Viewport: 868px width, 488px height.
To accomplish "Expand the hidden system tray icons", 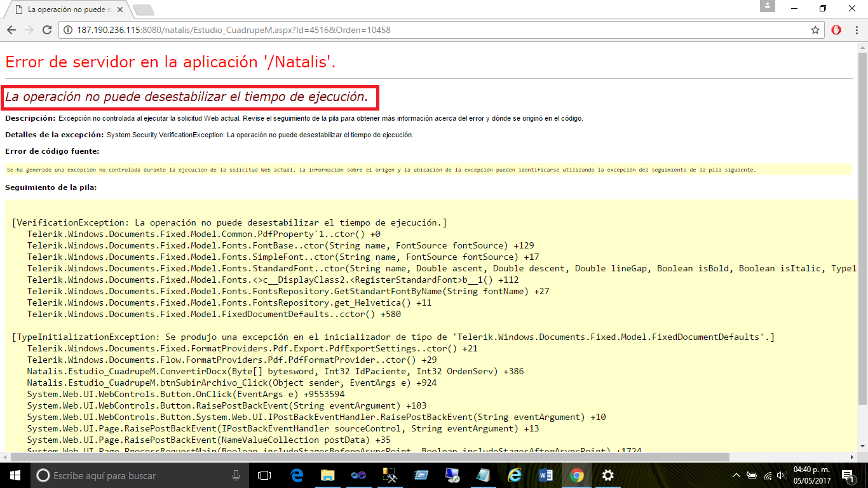I will tap(736, 475).
